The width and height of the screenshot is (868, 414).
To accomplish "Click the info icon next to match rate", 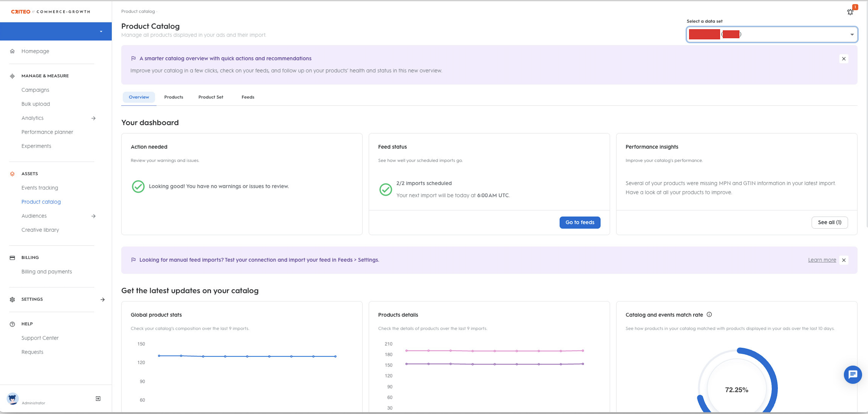I will pos(709,314).
